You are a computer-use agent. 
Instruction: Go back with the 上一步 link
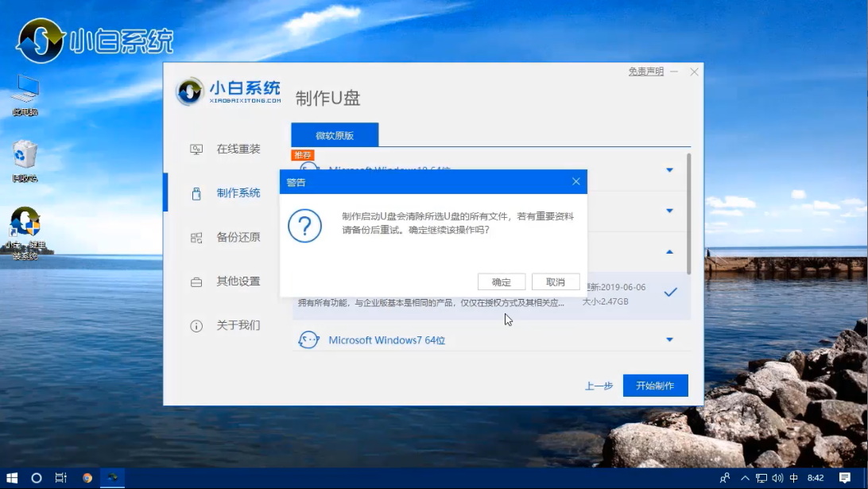[599, 386]
